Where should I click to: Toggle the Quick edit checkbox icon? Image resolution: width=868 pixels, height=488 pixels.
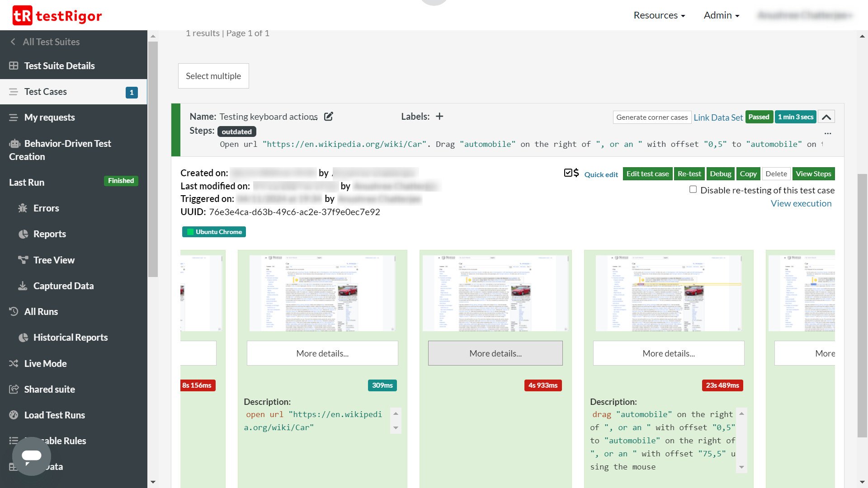point(568,173)
